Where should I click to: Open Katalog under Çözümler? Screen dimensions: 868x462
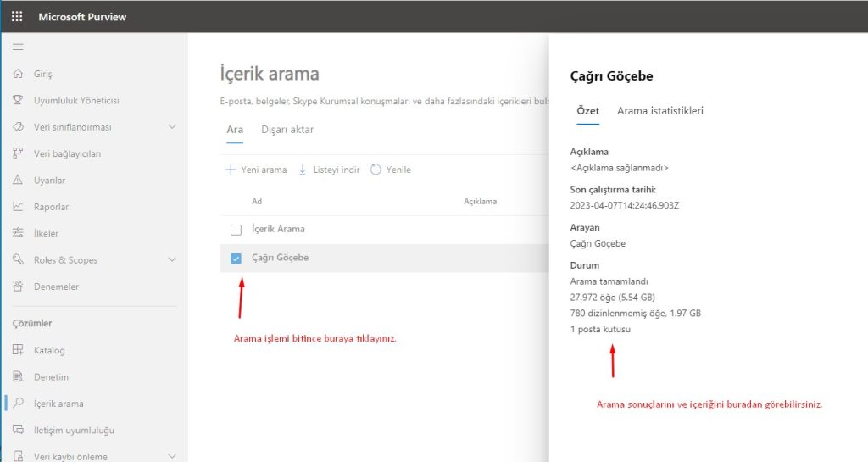48,350
